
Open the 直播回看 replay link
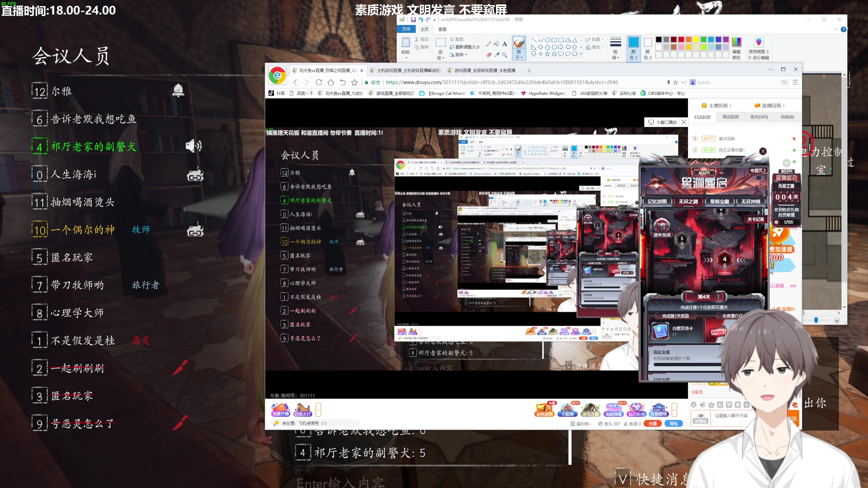[x=770, y=105]
